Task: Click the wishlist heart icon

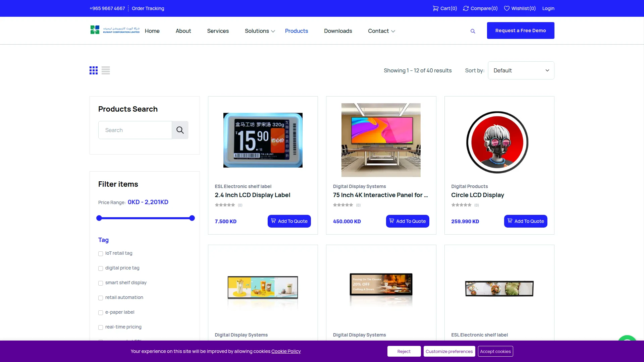Action: 506,8
